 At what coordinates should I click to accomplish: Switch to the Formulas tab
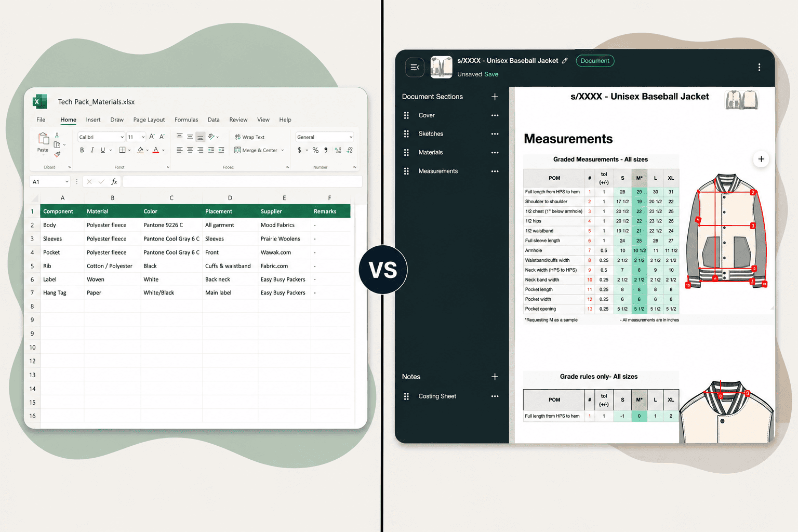click(186, 120)
